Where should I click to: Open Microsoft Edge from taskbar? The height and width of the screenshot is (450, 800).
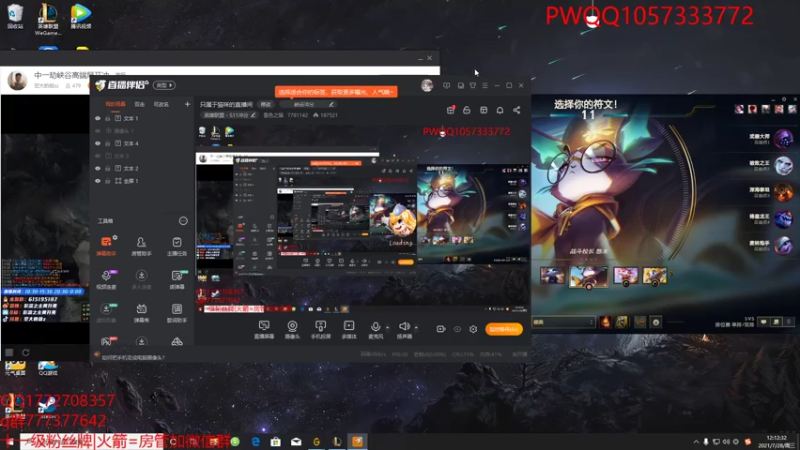256,441
